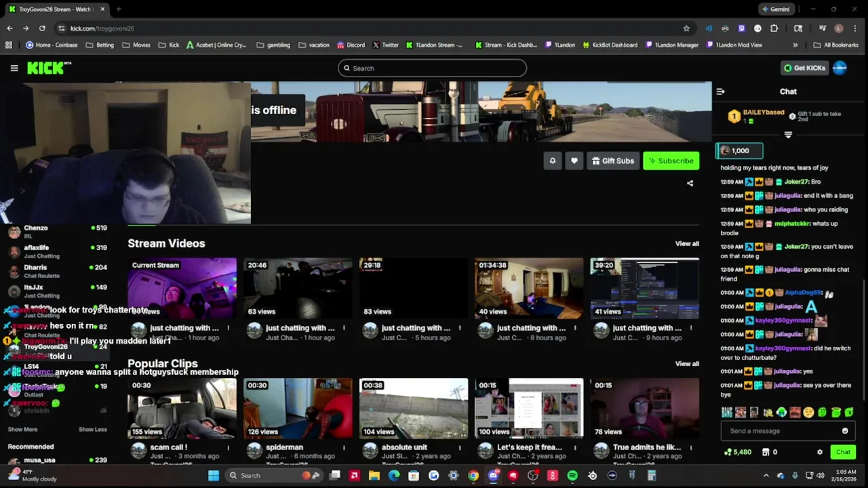Open options menu for 'scam call !' clip

pos(228,448)
